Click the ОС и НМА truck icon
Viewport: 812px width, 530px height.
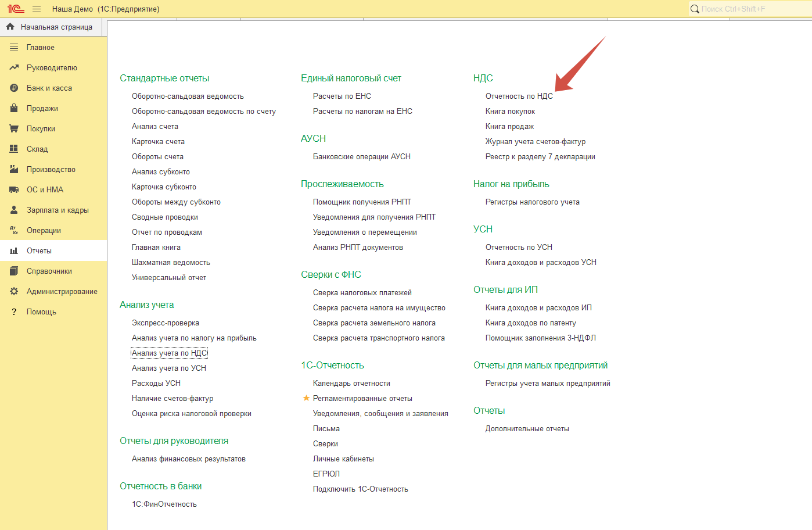14,189
